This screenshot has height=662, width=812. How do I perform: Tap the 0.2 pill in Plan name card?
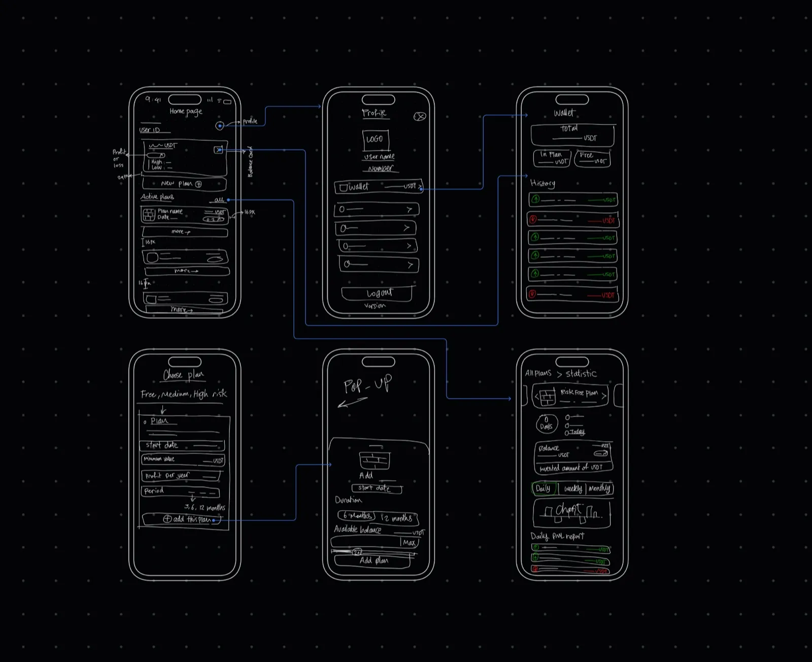point(214,219)
